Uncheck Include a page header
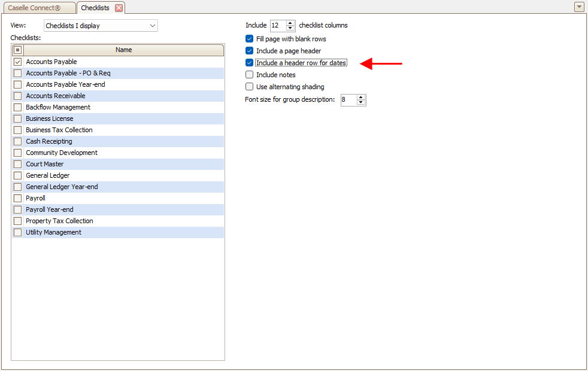 250,51
